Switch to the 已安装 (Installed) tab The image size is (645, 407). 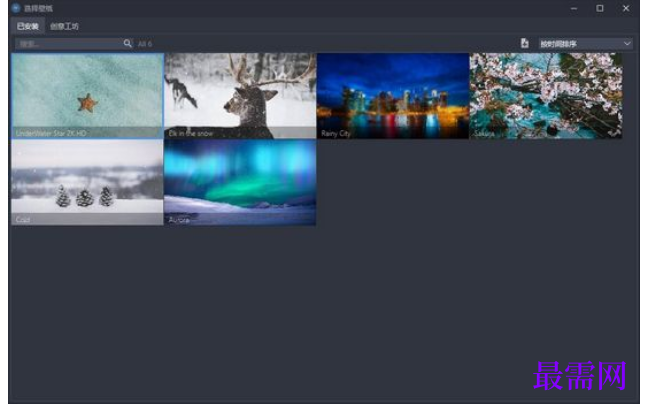(28, 26)
